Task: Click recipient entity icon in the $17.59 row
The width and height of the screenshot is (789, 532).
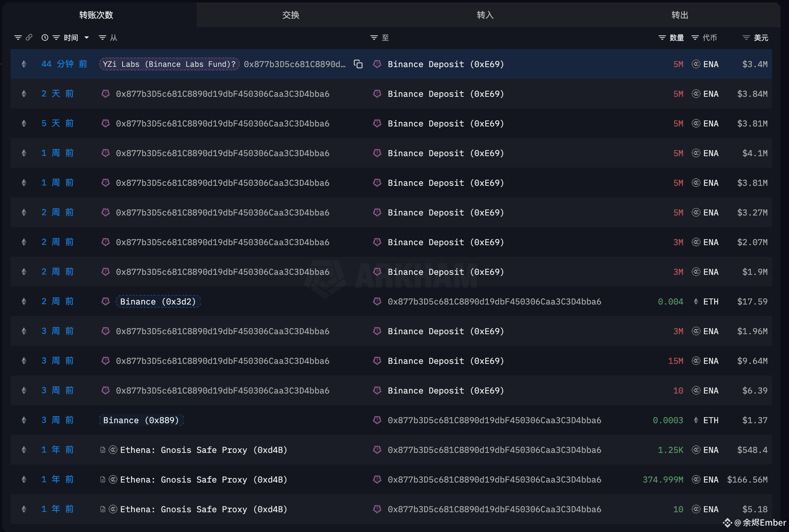Action: [x=377, y=301]
